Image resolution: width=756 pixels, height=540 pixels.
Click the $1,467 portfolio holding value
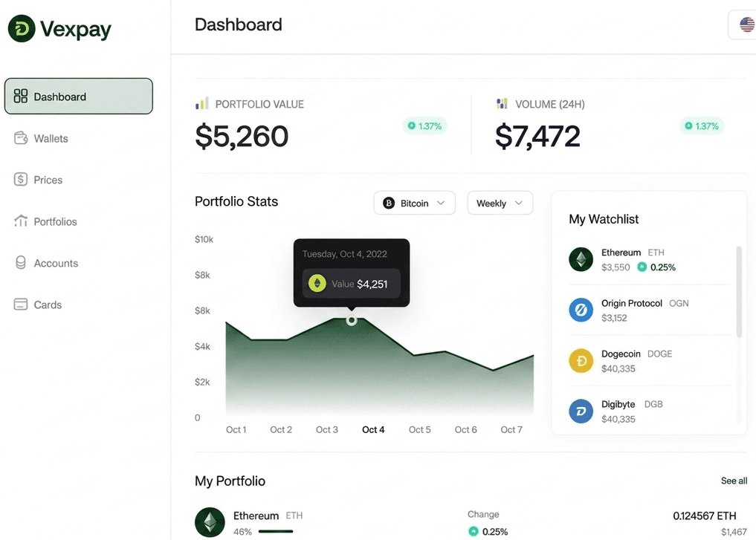tap(734, 532)
